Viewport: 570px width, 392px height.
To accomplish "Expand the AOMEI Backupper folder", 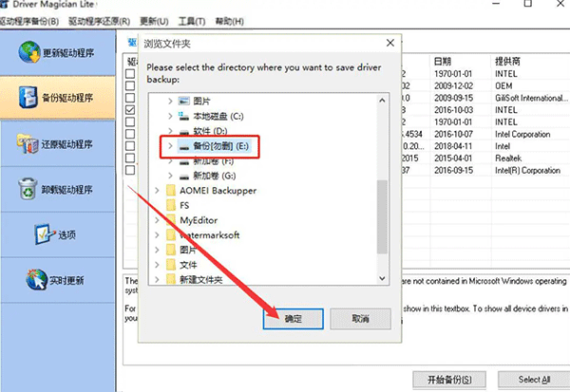I will 157,191.
